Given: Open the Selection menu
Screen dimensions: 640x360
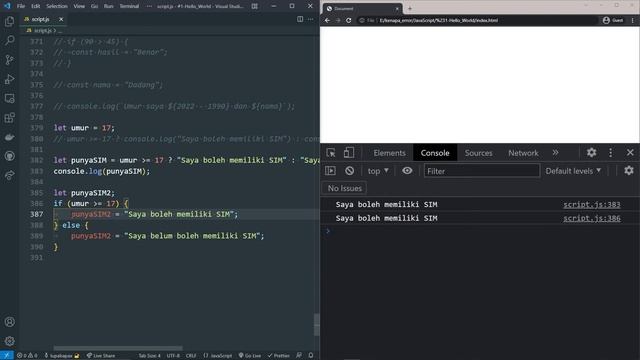Looking at the screenshot, I should (x=57, y=6).
